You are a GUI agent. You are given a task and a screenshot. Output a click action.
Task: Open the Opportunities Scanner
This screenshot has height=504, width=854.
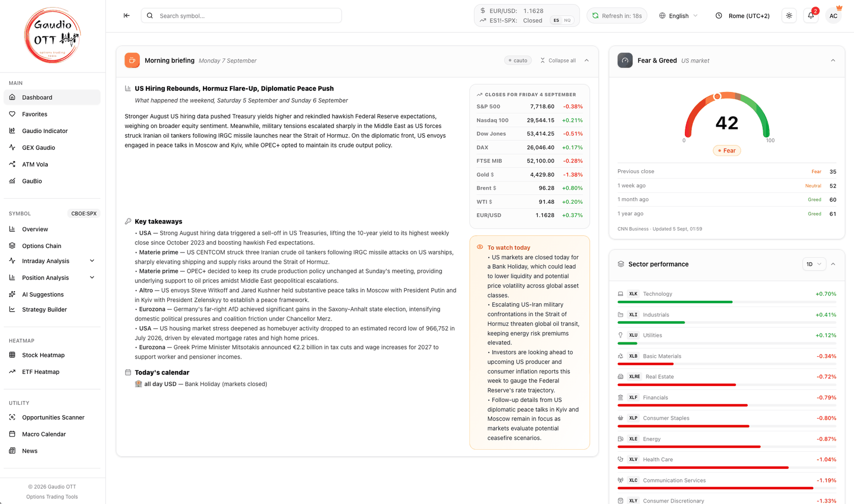click(52, 418)
